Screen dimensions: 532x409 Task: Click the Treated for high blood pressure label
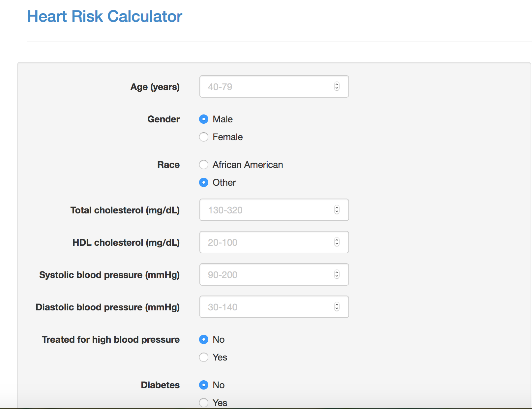click(111, 340)
